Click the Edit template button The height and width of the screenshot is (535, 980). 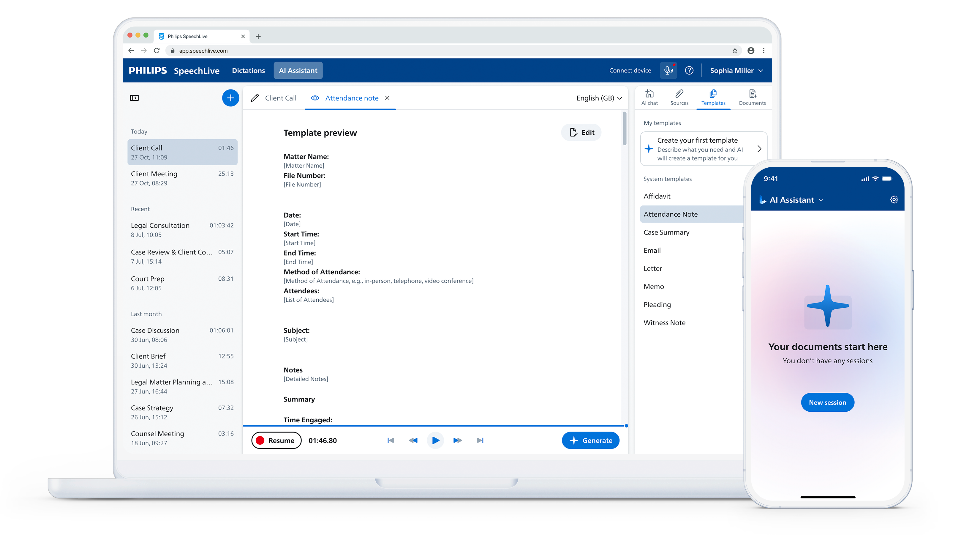pyautogui.click(x=581, y=132)
